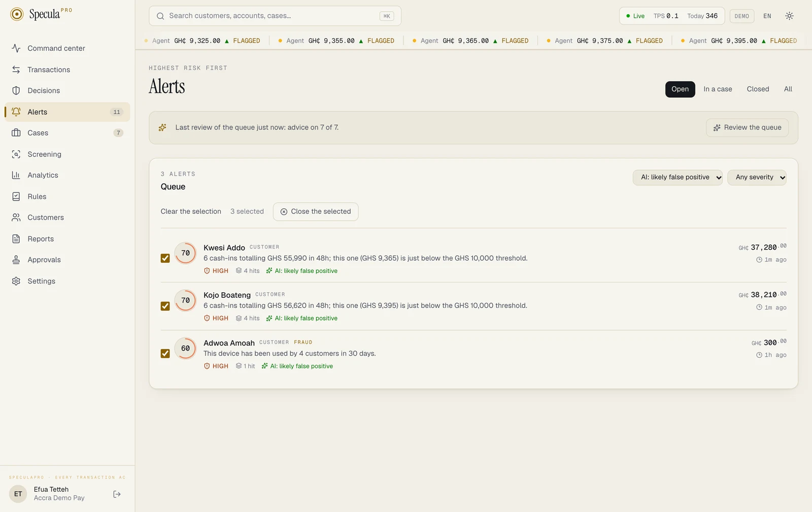The image size is (812, 512).
Task: Uncheck the Adwoa Amoah alert checkbox
Action: point(165,354)
